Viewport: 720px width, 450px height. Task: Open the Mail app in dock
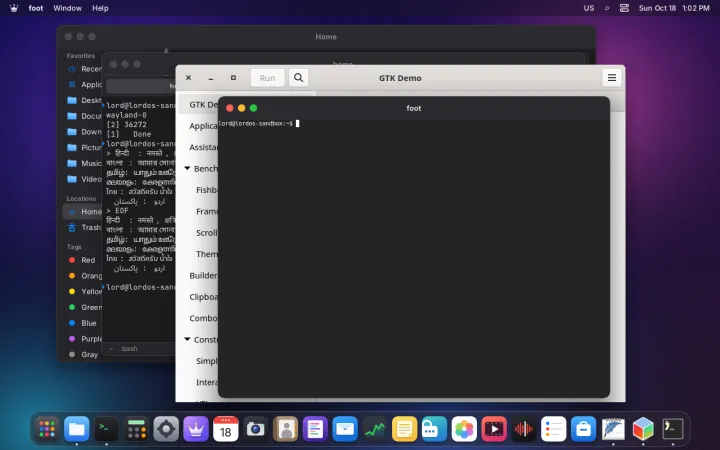345,430
